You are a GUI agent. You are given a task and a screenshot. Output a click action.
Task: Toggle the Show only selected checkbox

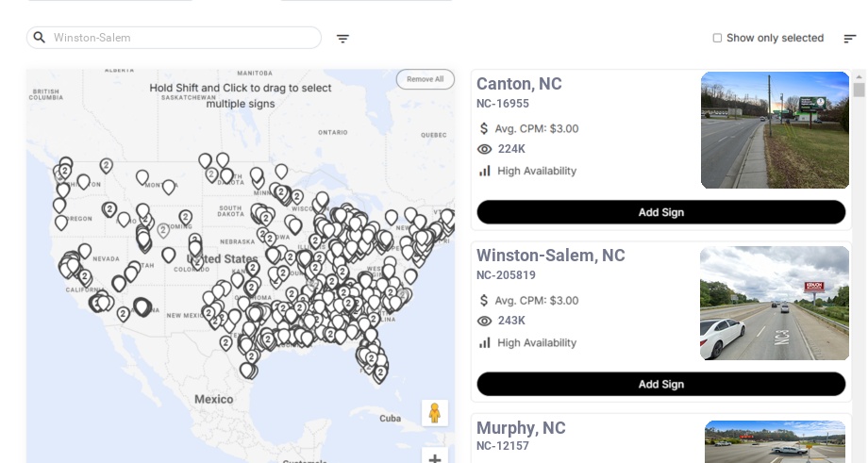pyautogui.click(x=717, y=39)
